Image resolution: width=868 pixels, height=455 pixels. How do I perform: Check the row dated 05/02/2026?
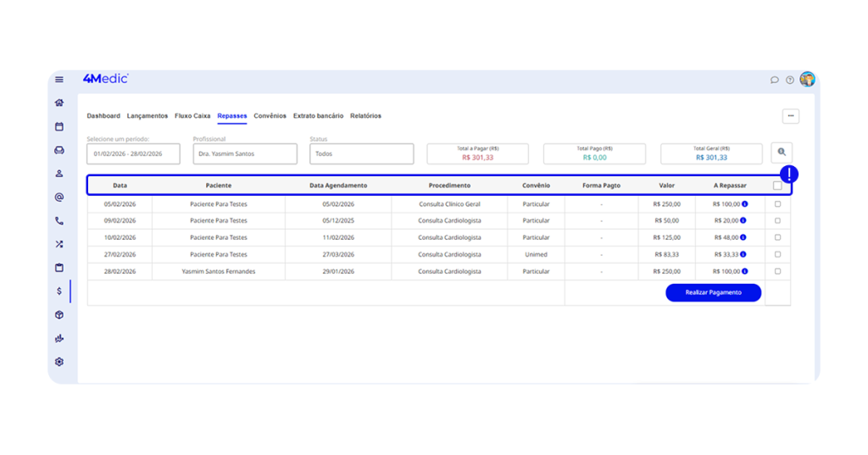(777, 204)
